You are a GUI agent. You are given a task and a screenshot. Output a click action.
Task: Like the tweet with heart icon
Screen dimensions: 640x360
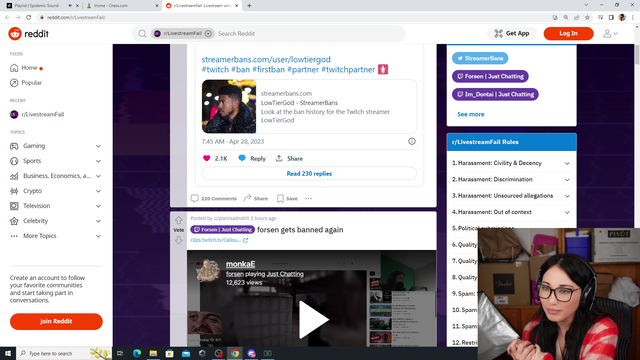click(207, 158)
